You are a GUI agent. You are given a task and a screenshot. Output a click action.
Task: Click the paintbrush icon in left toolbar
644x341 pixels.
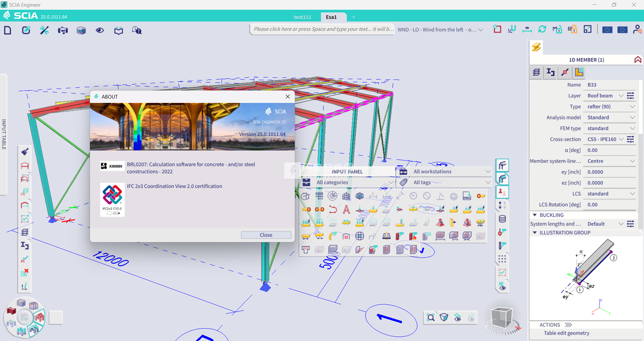coord(25,152)
